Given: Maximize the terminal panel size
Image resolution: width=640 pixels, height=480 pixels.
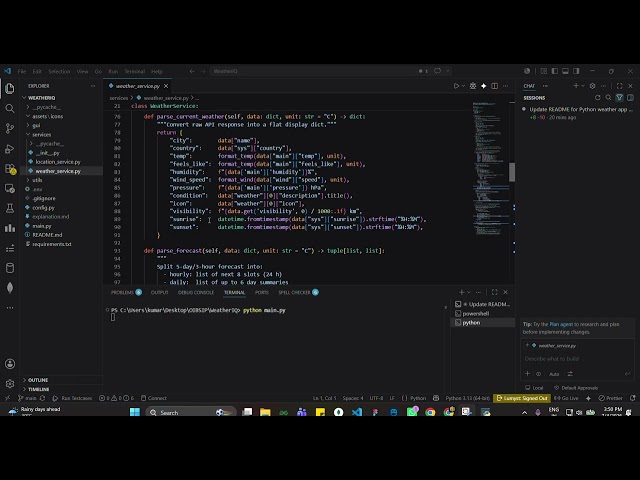Looking at the screenshot, I should (x=495, y=292).
